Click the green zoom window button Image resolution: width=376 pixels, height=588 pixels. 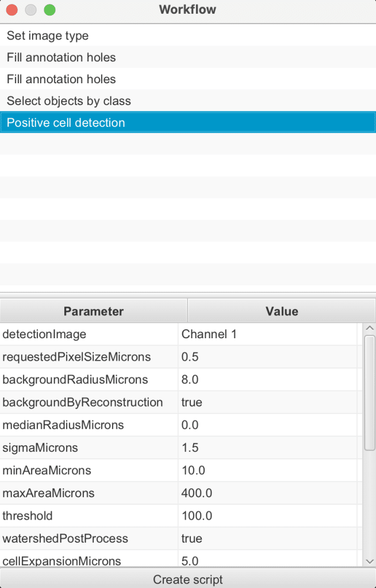(x=50, y=10)
